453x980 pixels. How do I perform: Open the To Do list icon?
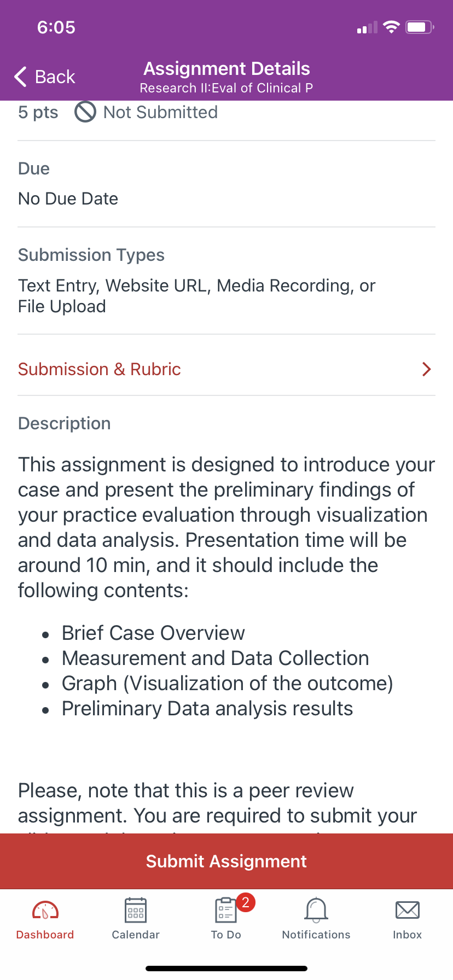(x=225, y=911)
